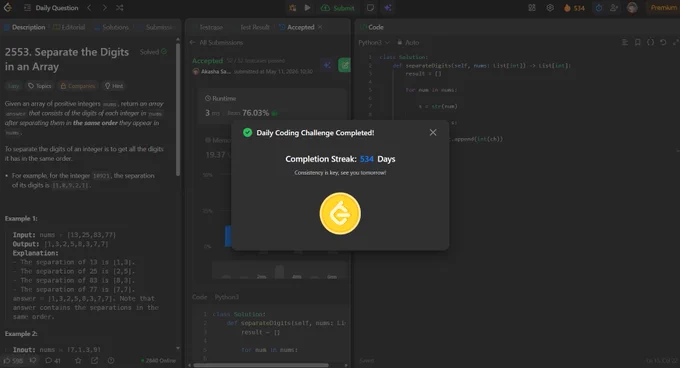Open the LeetCode logo home link
Screen dimensions: 680x368
point(7,8)
